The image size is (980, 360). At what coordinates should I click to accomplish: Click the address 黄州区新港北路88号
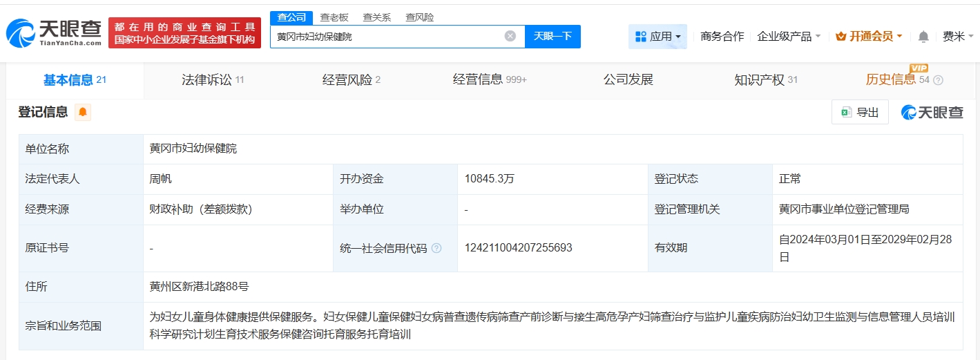200,287
